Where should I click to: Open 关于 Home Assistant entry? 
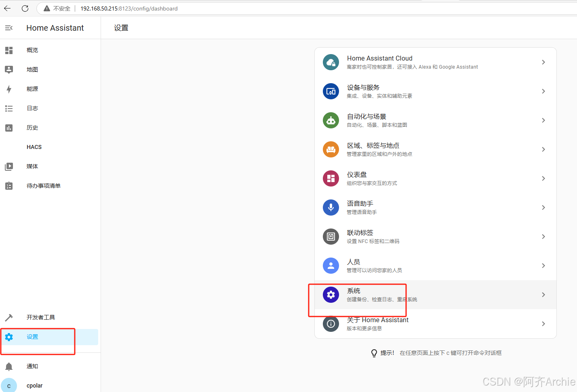[436, 324]
